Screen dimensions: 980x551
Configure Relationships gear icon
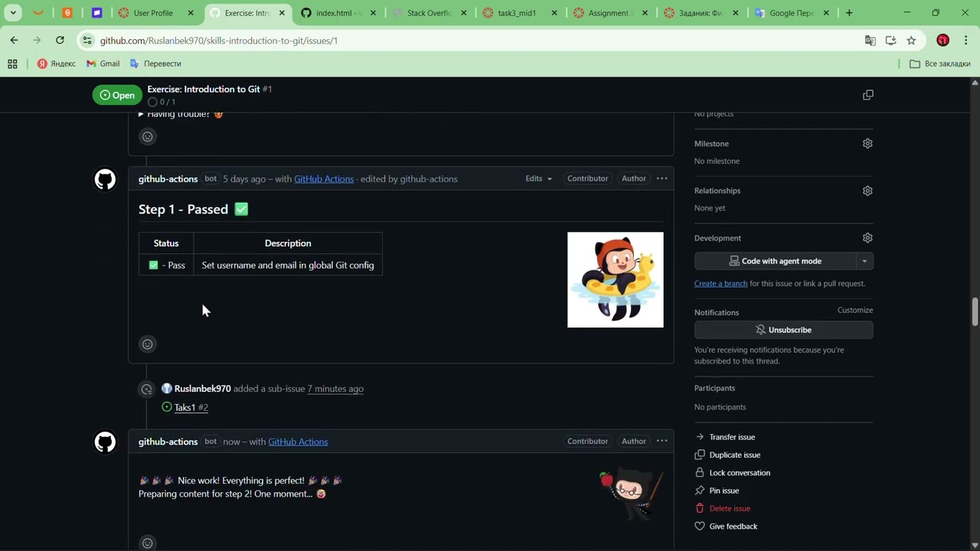pos(867,191)
